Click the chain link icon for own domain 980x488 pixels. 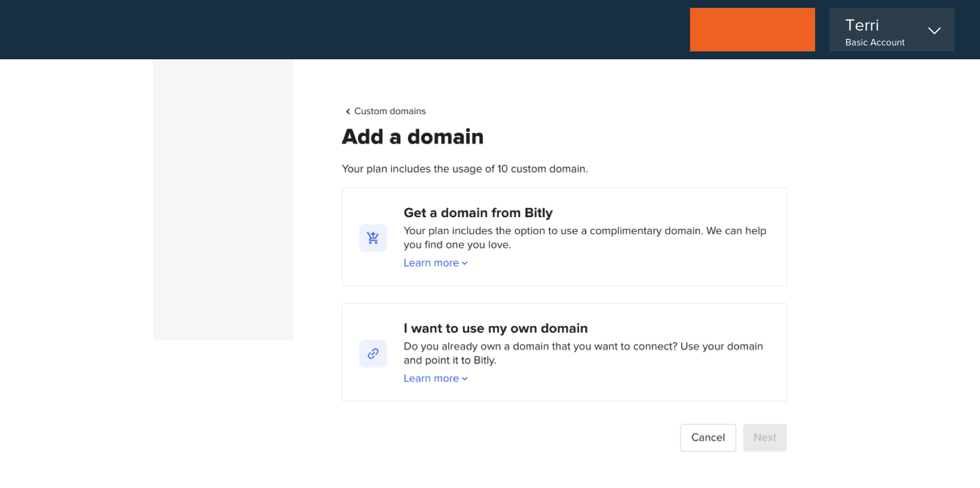pos(373,353)
